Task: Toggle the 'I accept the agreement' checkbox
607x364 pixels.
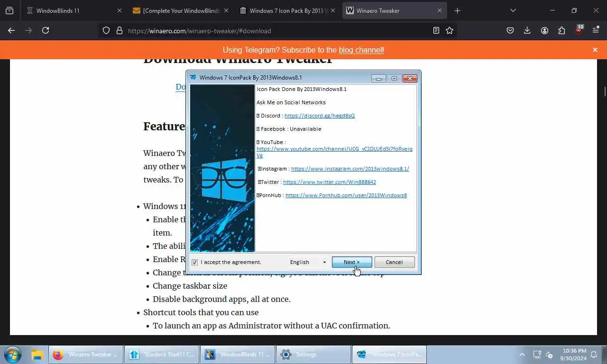Action: point(194,262)
